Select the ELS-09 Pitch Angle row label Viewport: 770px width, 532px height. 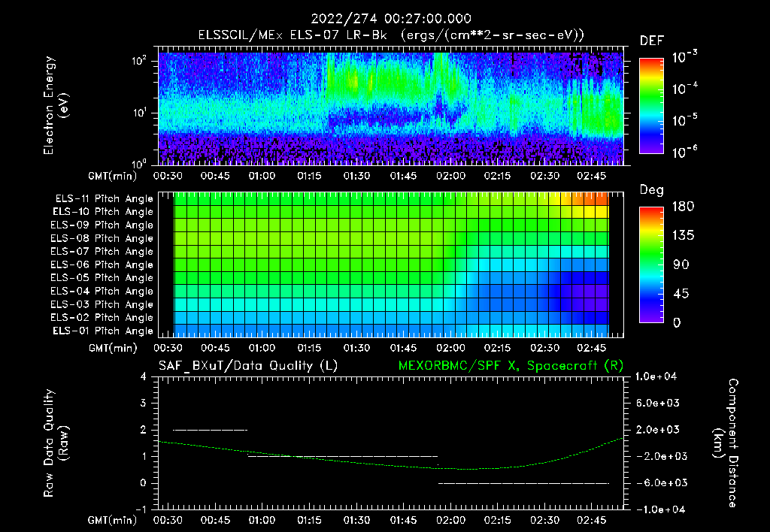point(102,225)
